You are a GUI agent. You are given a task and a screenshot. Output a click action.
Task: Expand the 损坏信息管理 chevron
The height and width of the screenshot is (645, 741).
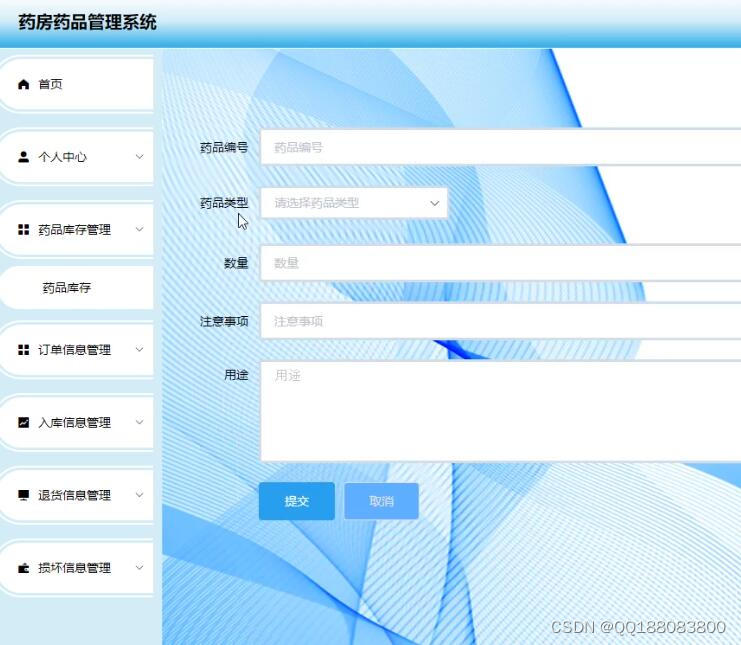139,568
